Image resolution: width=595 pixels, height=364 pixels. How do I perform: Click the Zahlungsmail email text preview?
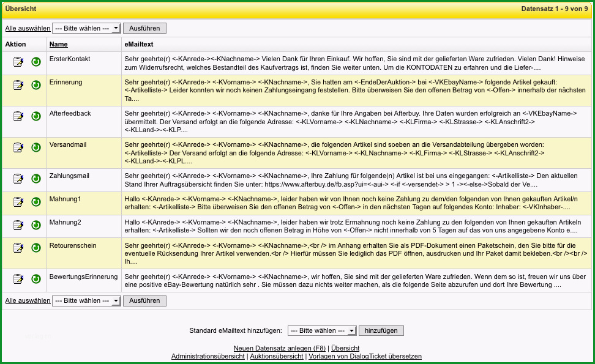351,180
